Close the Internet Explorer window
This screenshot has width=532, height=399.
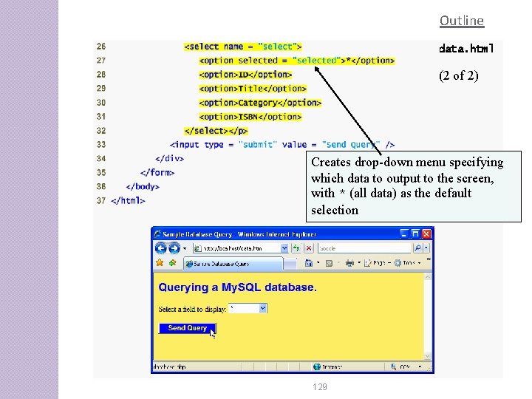(426, 233)
